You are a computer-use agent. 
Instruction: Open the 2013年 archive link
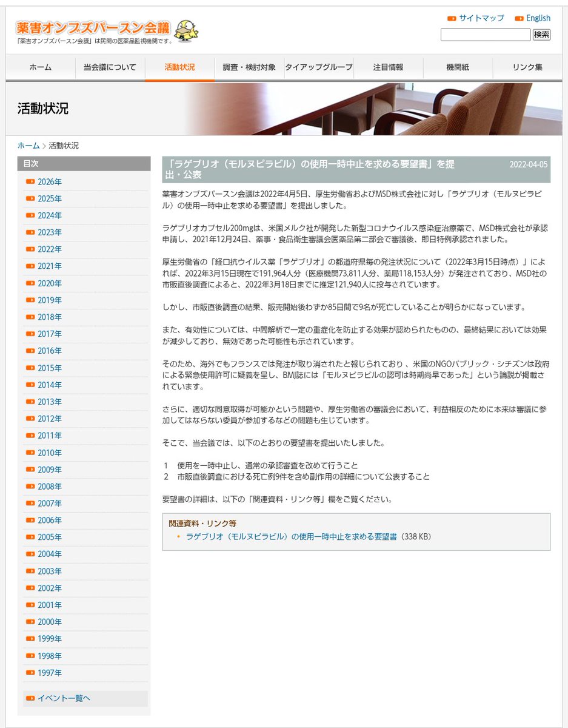pyautogui.click(x=50, y=402)
